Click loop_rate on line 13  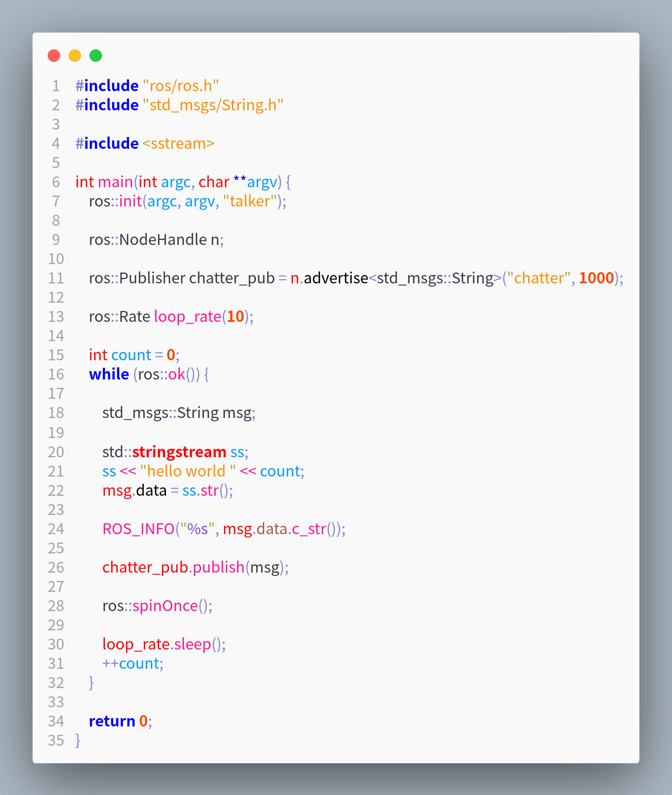click(188, 317)
